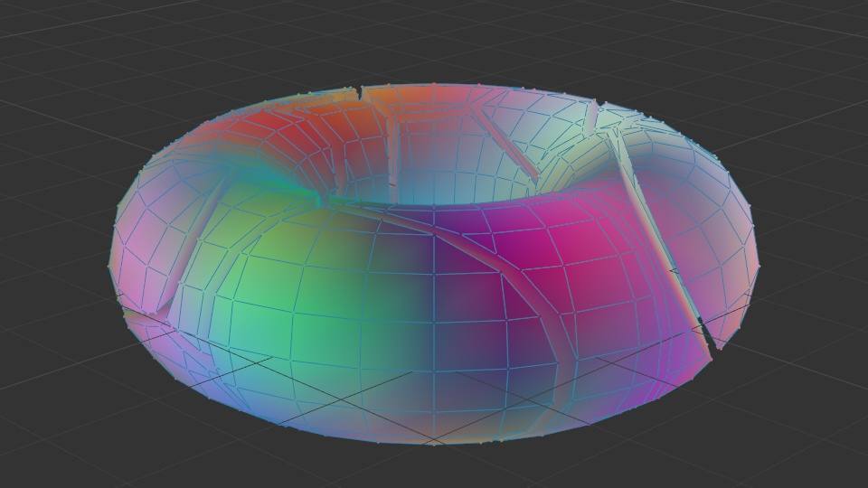
Task: Click the bottom-most front edge of the torus
Action: [x=434, y=442]
